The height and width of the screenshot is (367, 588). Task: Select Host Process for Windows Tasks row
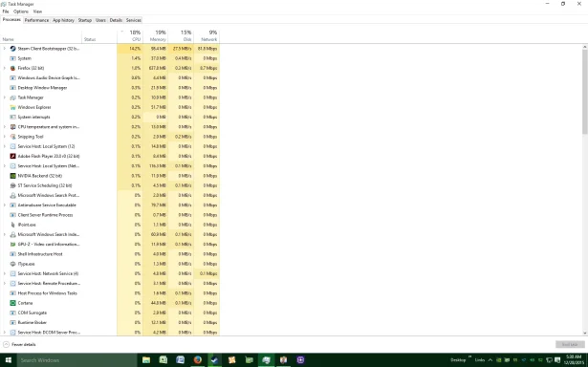pos(110,293)
